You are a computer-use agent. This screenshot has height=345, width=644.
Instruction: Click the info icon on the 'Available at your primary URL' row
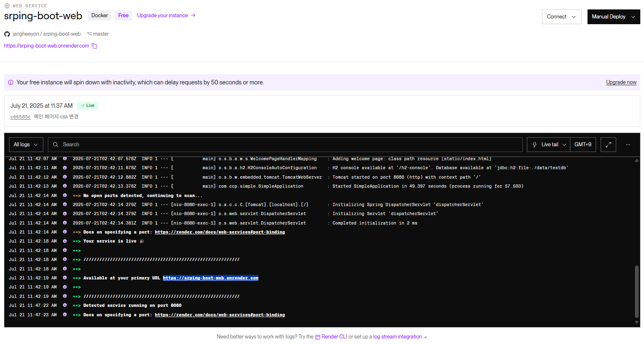coord(65,278)
